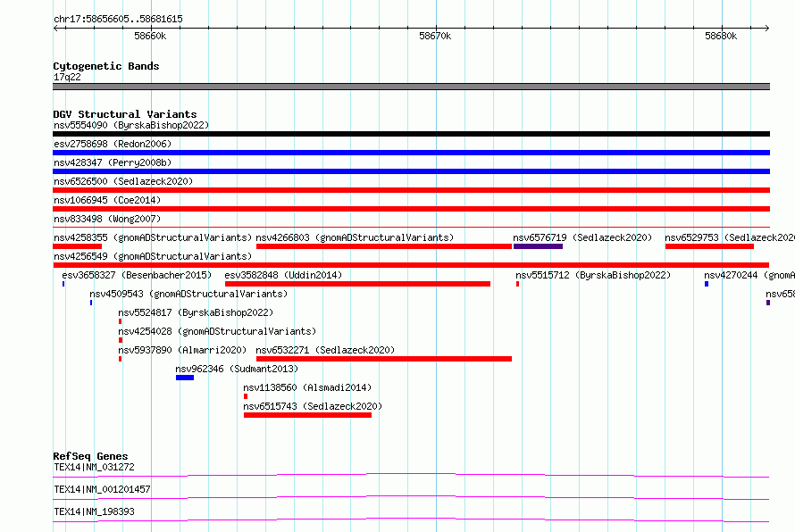This screenshot has height=532, width=795.
Task: Click variant label nsv4254028 (gnomADStructuralVariants)
Action: 217,331
